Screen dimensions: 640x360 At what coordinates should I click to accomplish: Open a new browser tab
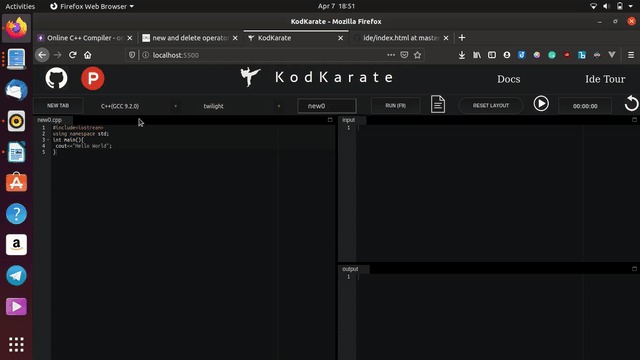462,38
